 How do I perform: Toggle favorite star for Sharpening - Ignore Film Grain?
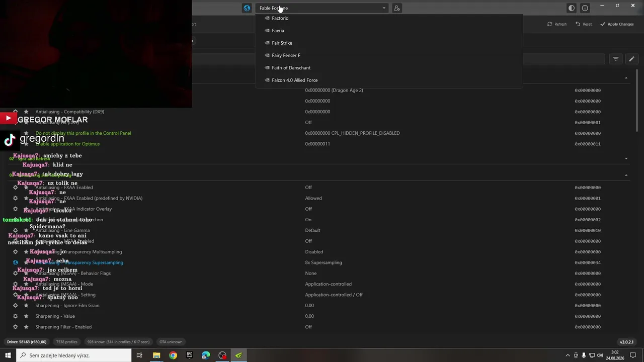(26, 305)
